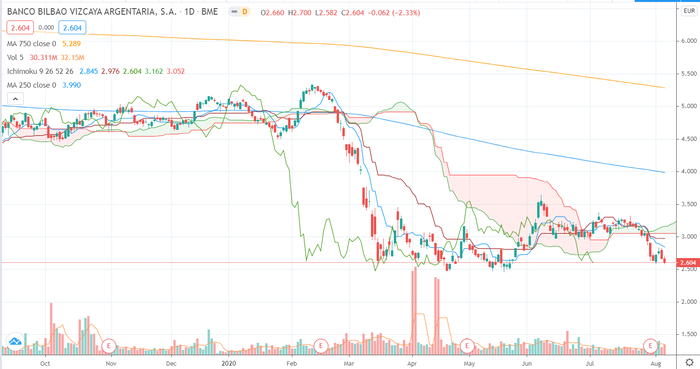Image resolution: width=700 pixels, height=369 pixels.
Task: Click the volume value 30.311M
Action: [43, 58]
